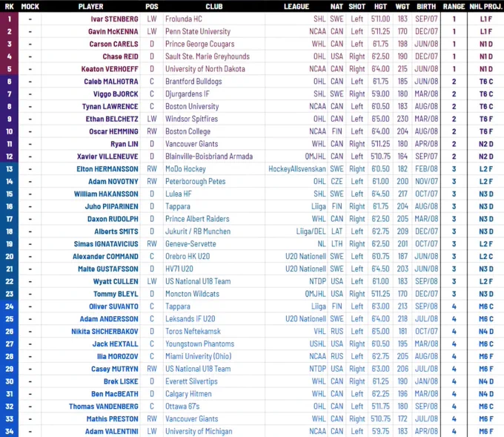
Task: Click club cell Frolunda HC
Action: [184, 19]
